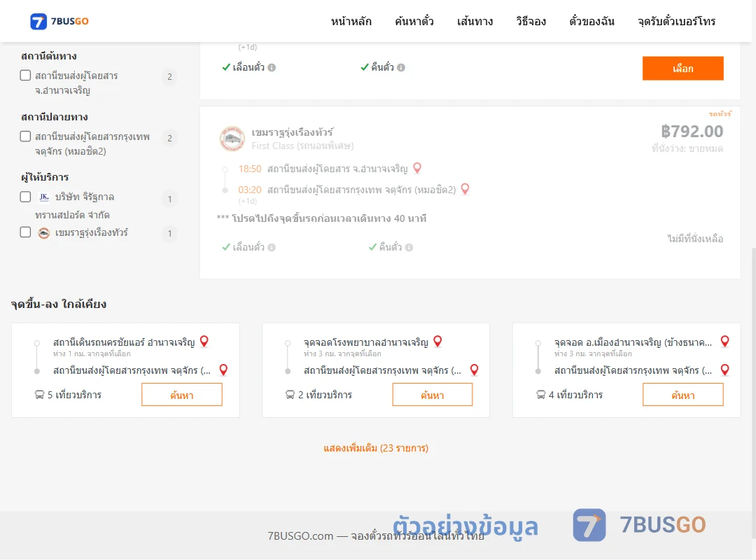Click the ผู้ให้บริการ filter heading
Screen dimensions: 756x560
(x=45, y=177)
